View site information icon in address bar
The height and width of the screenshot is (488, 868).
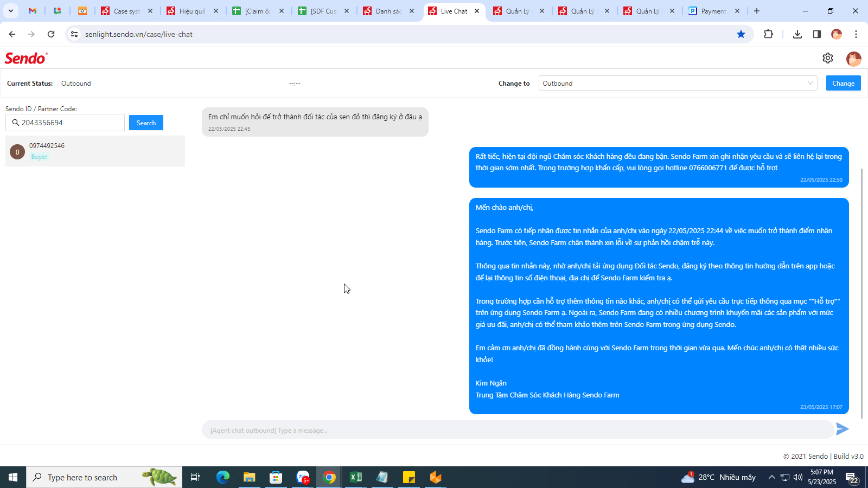tap(74, 34)
